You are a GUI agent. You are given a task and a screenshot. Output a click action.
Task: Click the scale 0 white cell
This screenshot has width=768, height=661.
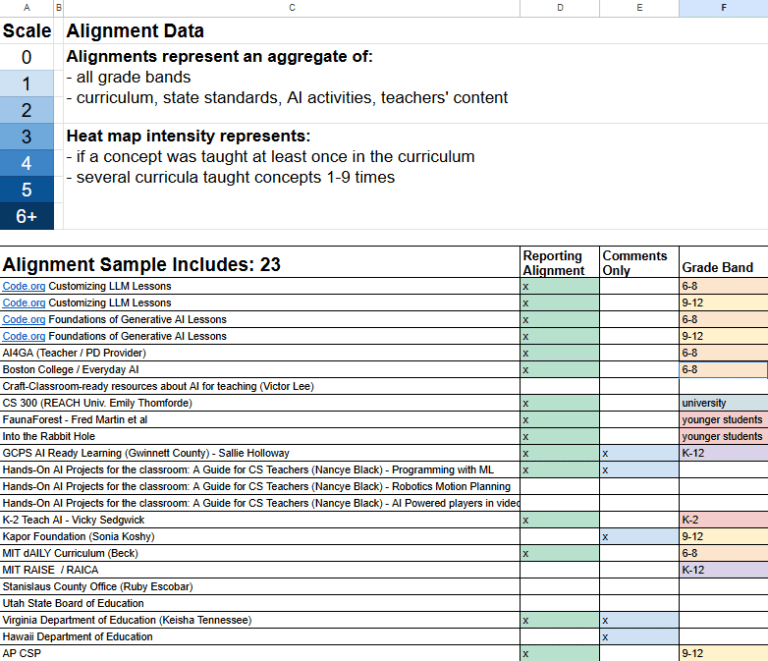(x=26, y=57)
